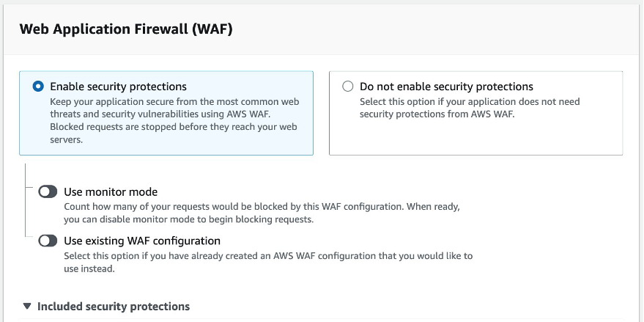Click the "Included security protections" section label
Image resolution: width=644 pixels, height=322 pixels.
coord(113,306)
